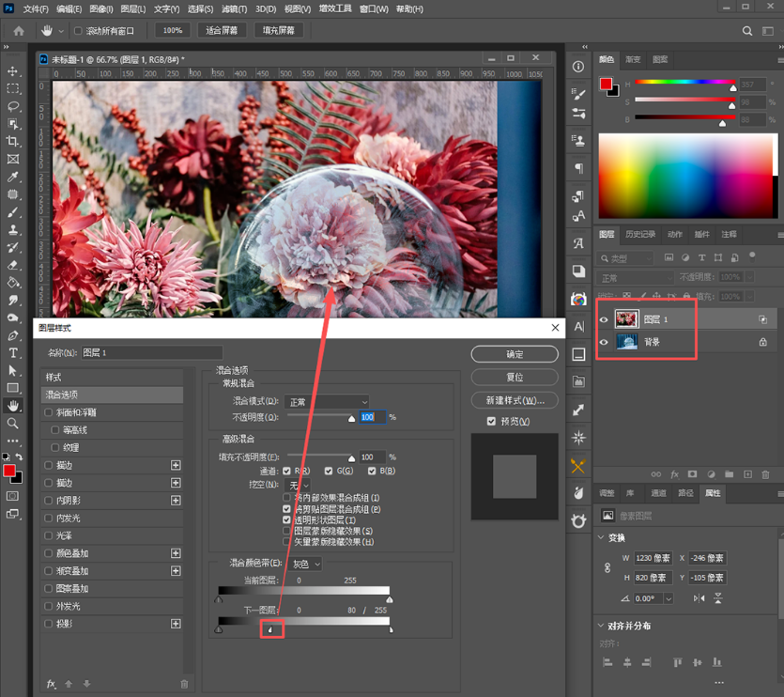This screenshot has height=697, width=784.
Task: Click the 复位 button
Action: (x=515, y=378)
